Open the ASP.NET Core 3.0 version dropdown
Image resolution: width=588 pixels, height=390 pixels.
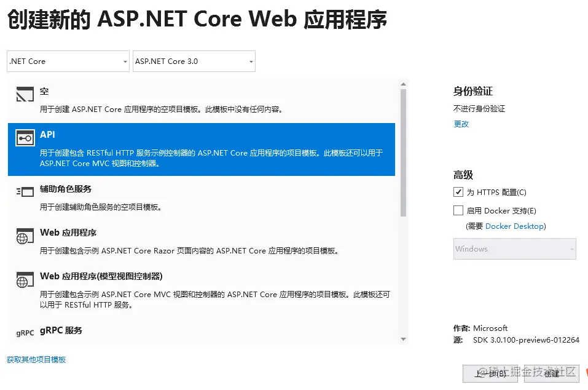[x=194, y=61]
